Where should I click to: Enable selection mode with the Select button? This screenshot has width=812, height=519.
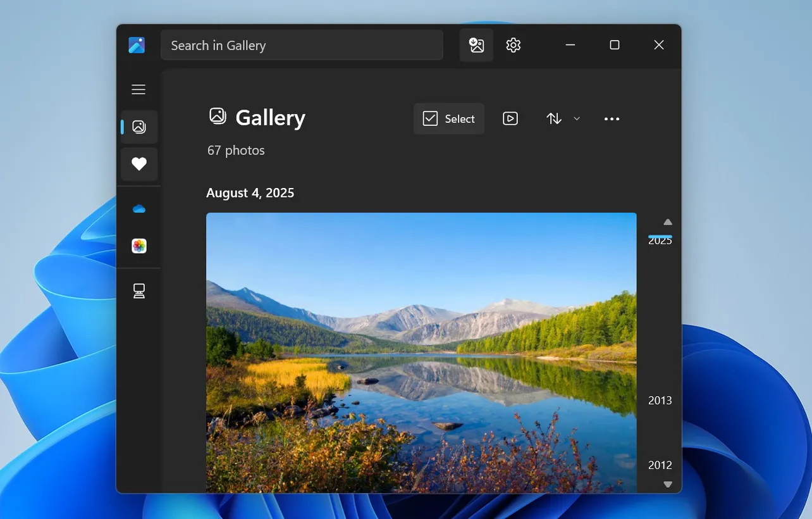[x=448, y=118]
